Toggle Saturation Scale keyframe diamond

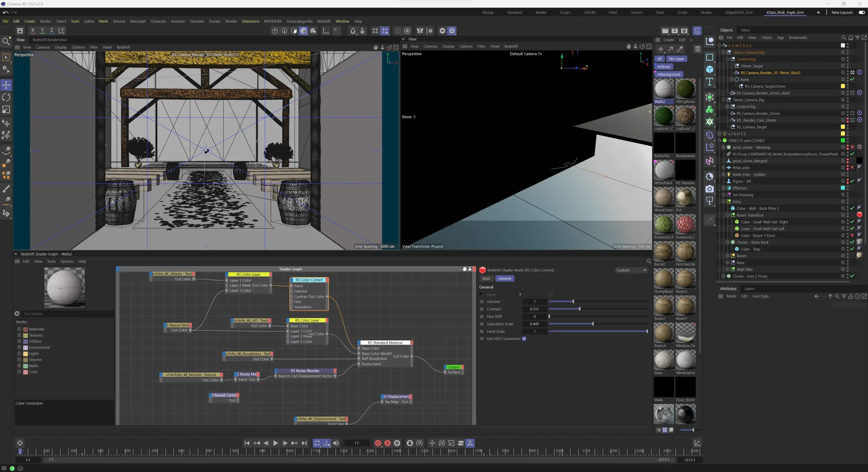point(482,324)
